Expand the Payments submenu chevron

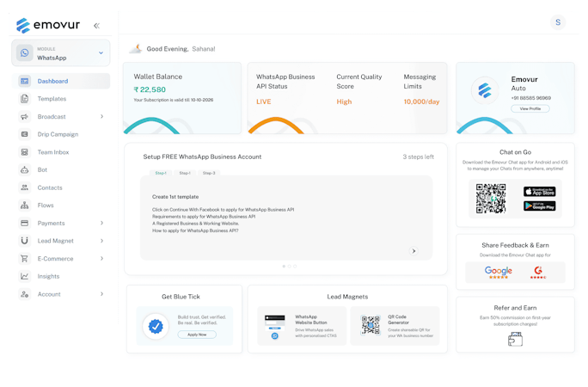point(101,223)
